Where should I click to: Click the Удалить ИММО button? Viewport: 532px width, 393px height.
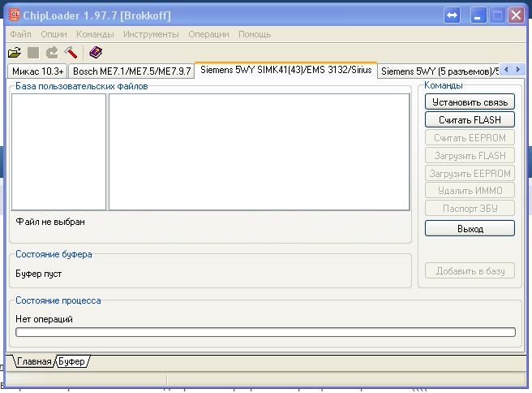(x=470, y=191)
